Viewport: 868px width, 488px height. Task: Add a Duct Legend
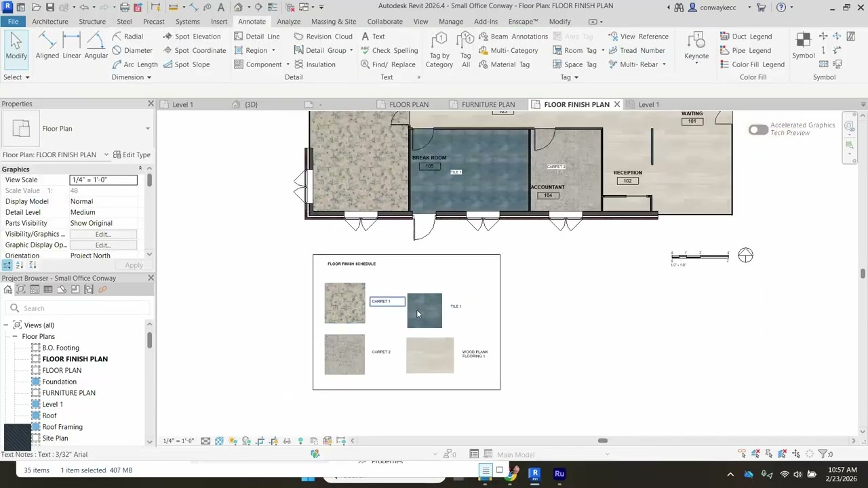coord(745,37)
